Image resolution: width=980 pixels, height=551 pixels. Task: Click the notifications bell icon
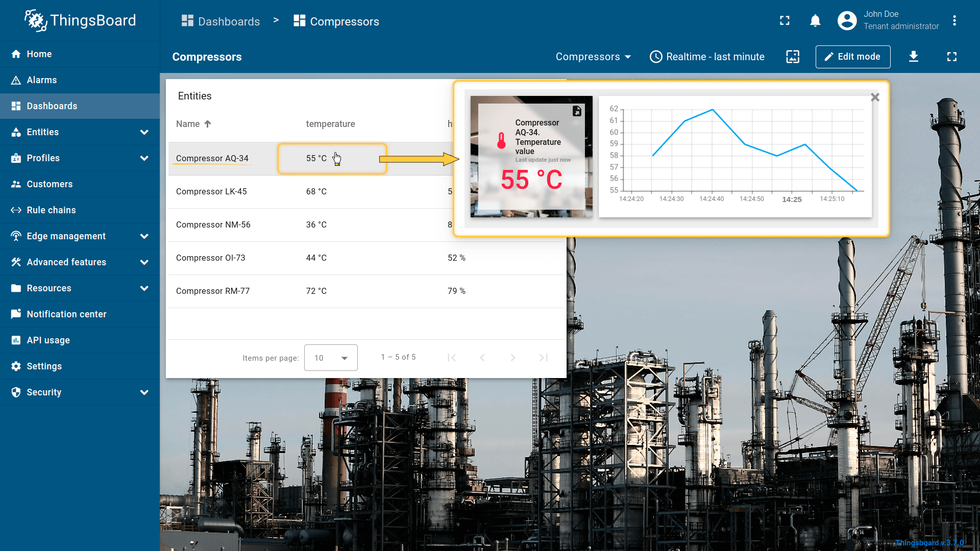(x=815, y=21)
